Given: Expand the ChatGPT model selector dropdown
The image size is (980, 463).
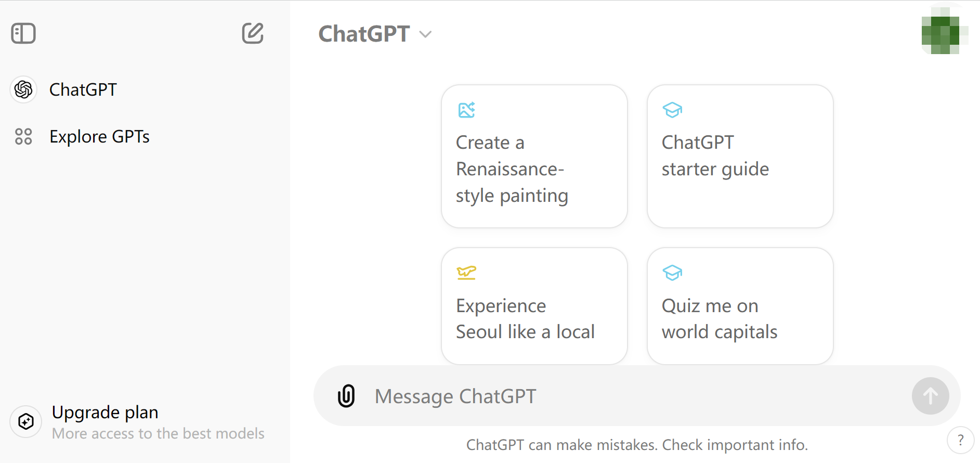Looking at the screenshot, I should coord(375,34).
